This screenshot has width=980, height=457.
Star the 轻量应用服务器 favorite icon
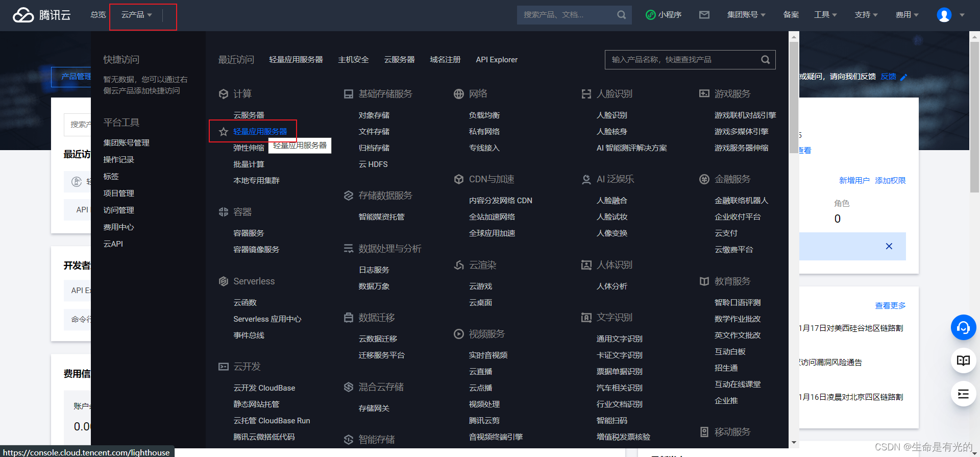tap(224, 132)
